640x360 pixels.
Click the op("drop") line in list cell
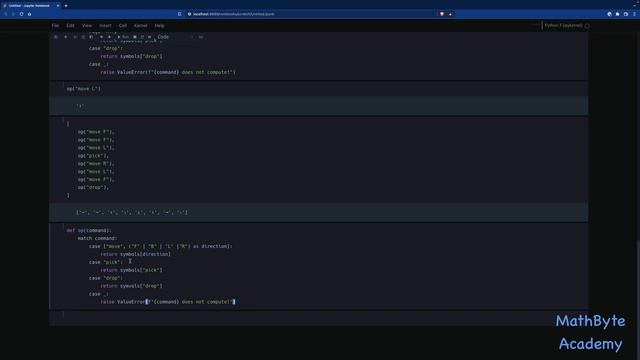point(93,187)
